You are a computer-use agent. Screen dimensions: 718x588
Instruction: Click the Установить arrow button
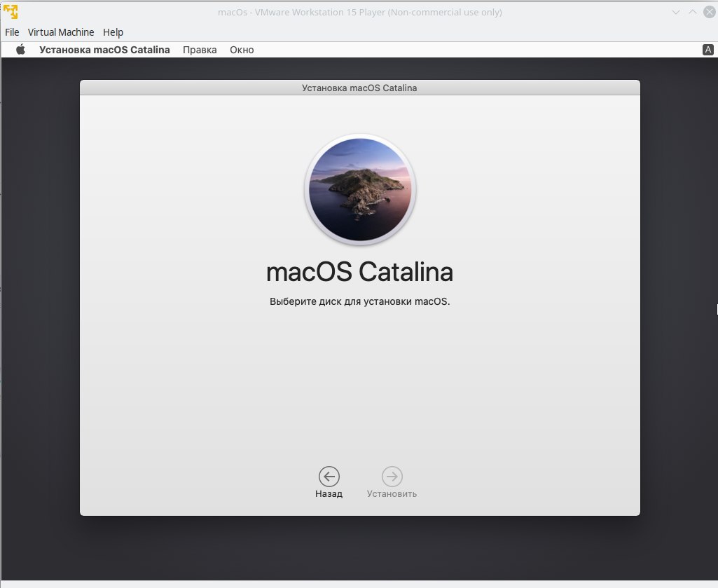392,476
